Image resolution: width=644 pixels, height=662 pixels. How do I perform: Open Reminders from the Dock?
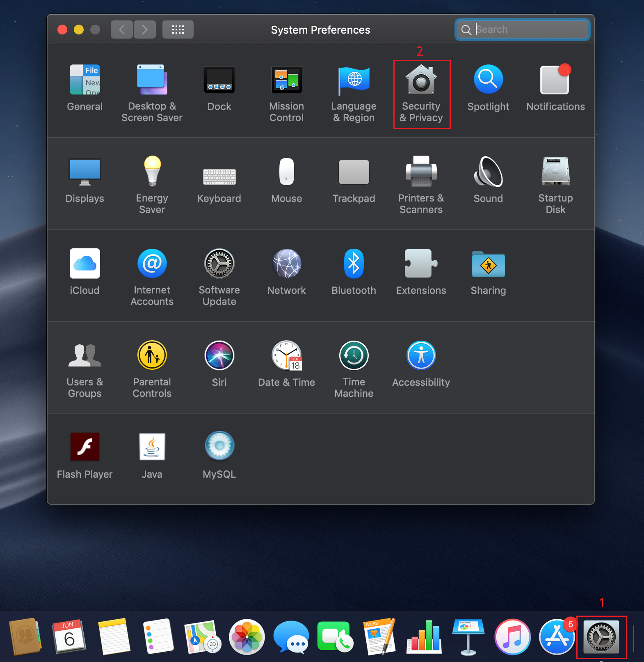[x=158, y=637]
